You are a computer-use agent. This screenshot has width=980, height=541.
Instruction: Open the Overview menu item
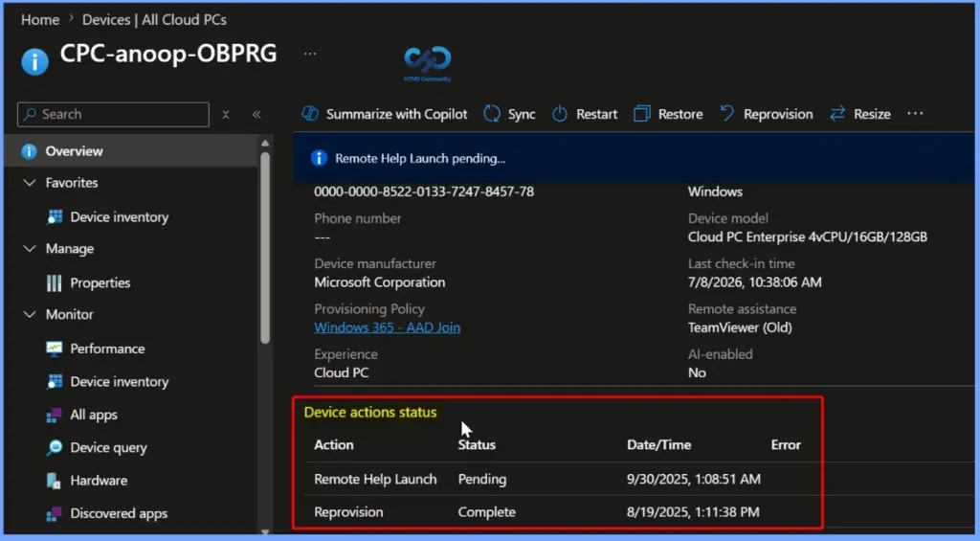(x=131, y=150)
